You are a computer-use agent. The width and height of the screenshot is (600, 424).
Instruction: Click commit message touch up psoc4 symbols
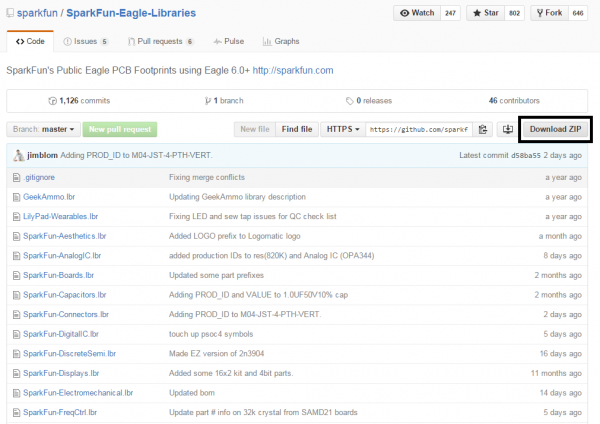point(211,334)
